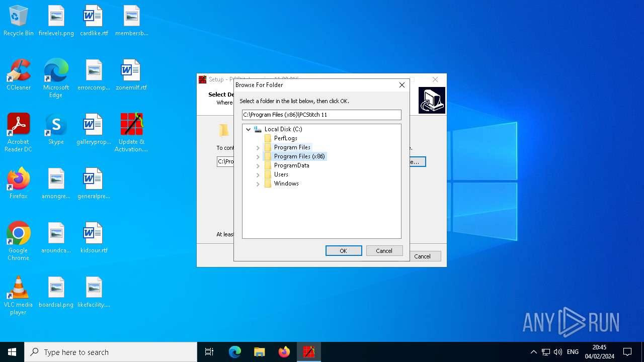644x362 pixels.
Task: Cancel the PCStitch Setup wizard
Action: pos(423,256)
